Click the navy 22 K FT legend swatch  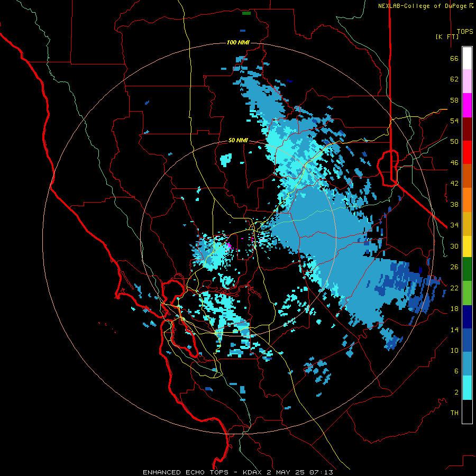(467, 317)
